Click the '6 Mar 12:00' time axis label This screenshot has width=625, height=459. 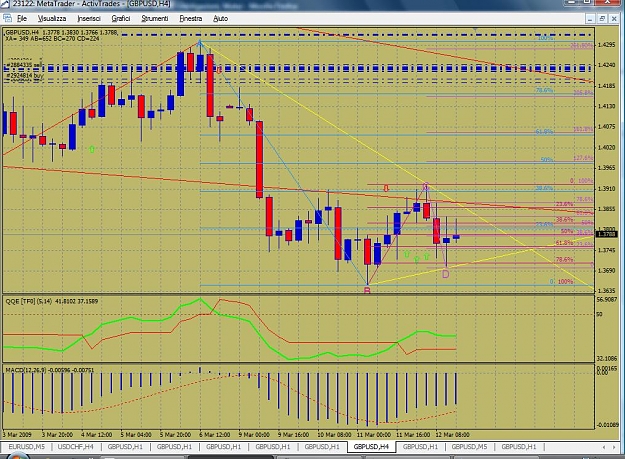click(x=214, y=434)
